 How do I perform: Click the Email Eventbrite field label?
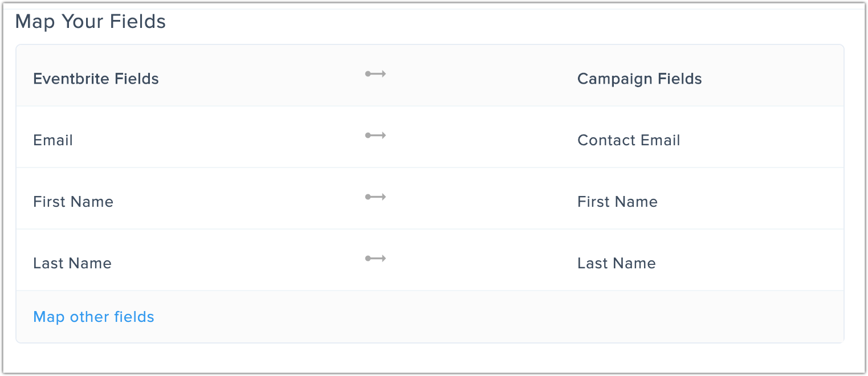(53, 140)
